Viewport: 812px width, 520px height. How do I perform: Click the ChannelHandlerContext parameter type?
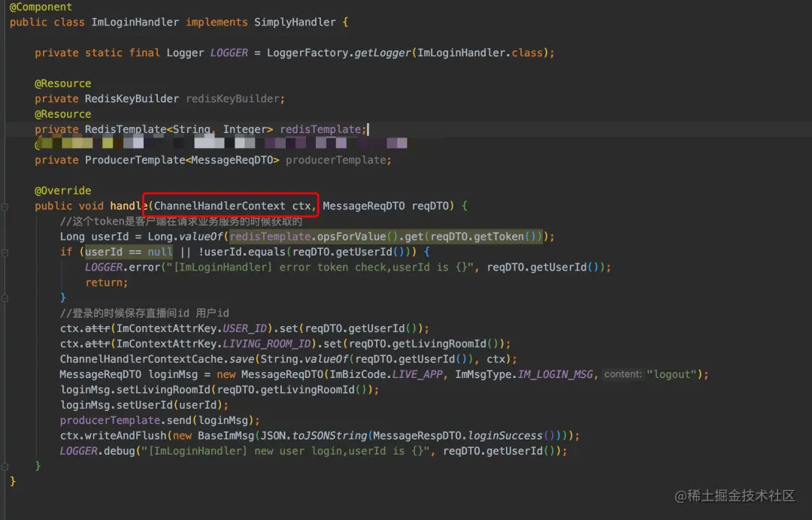(220, 206)
